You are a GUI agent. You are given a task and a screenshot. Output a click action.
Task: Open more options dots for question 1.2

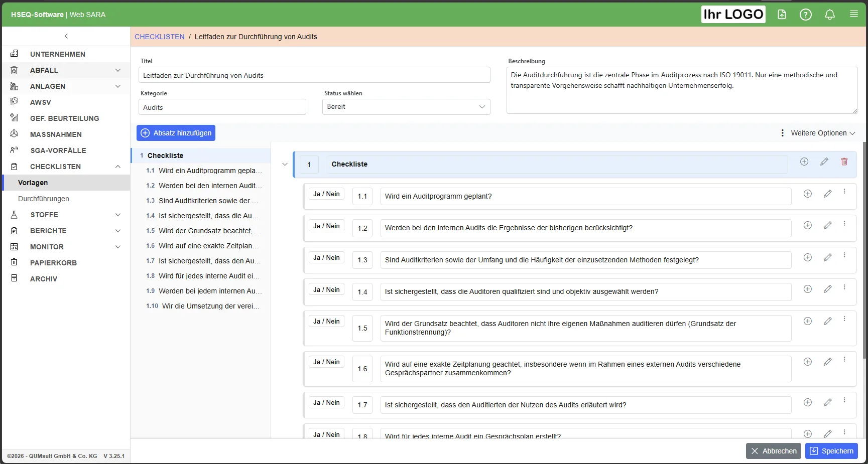(844, 224)
